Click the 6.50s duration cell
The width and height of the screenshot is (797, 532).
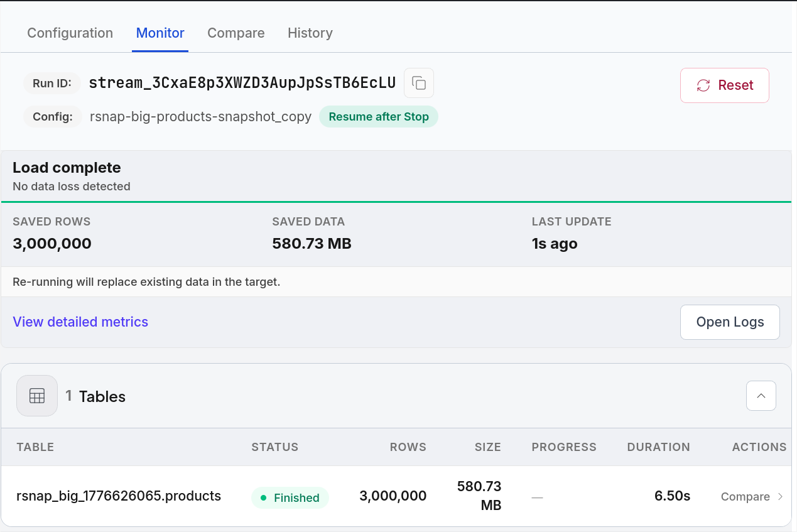(672, 496)
